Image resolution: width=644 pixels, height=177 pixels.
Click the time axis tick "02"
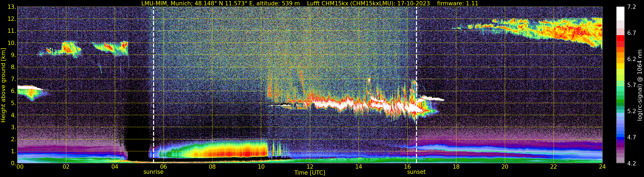coord(66,167)
